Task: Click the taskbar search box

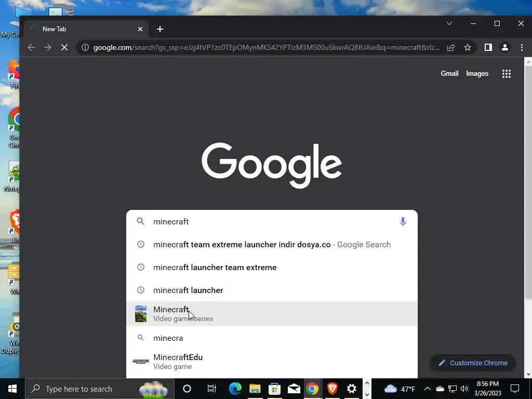Action: [x=100, y=389]
